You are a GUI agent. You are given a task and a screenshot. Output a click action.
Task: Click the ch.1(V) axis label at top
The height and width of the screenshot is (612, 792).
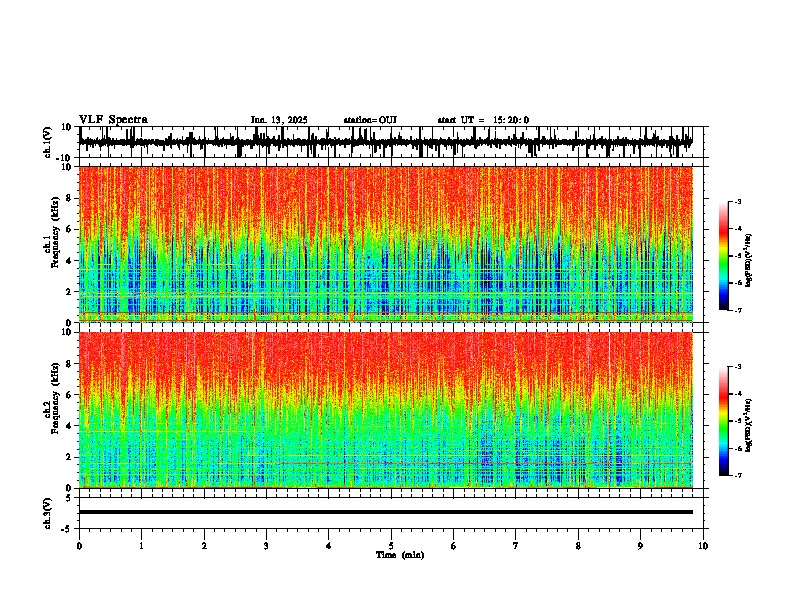(48, 142)
